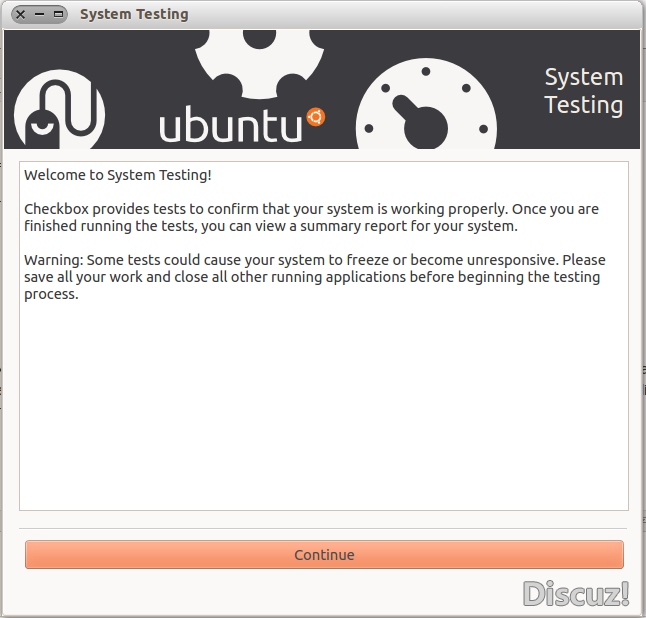The image size is (646, 618).
Task: Click the Welcome to System Testing line
Action: tap(118, 175)
